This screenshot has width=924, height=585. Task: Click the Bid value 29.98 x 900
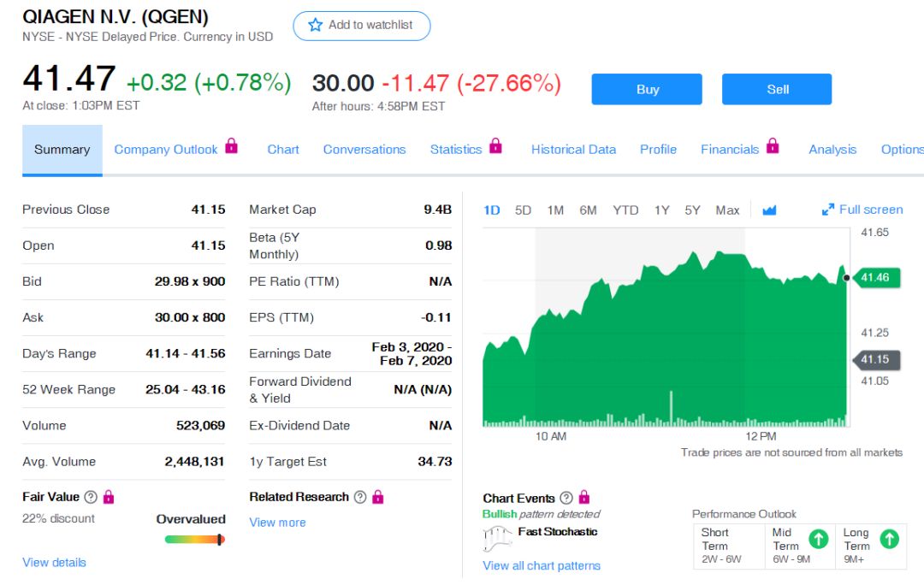click(x=190, y=281)
